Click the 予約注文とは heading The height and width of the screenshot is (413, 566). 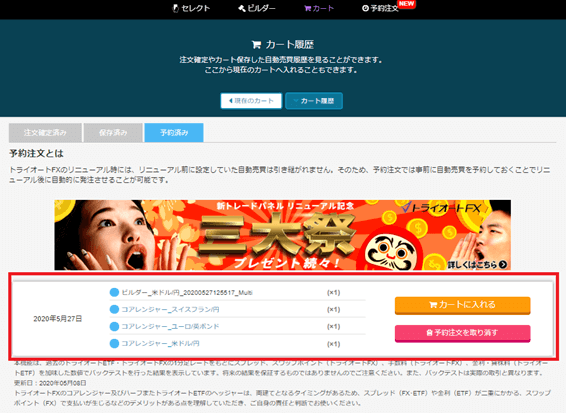[x=36, y=153]
